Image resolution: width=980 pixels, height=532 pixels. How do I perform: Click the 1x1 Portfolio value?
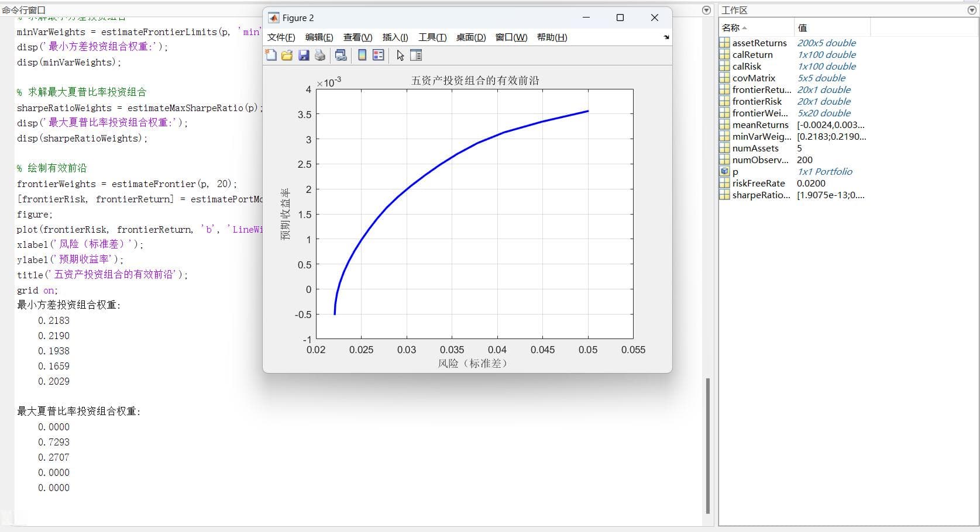tap(824, 171)
